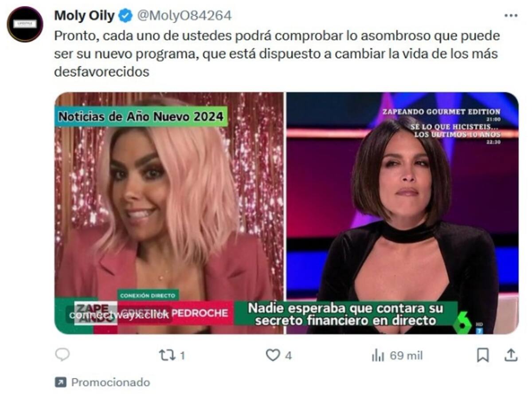Like the post with the heart icon
532x394 pixels.
pos(273,355)
